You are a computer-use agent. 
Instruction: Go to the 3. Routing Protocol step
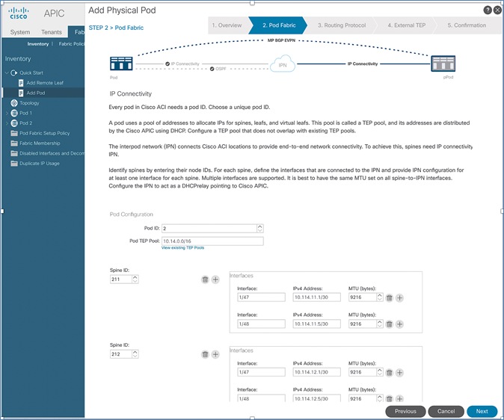[x=342, y=25]
